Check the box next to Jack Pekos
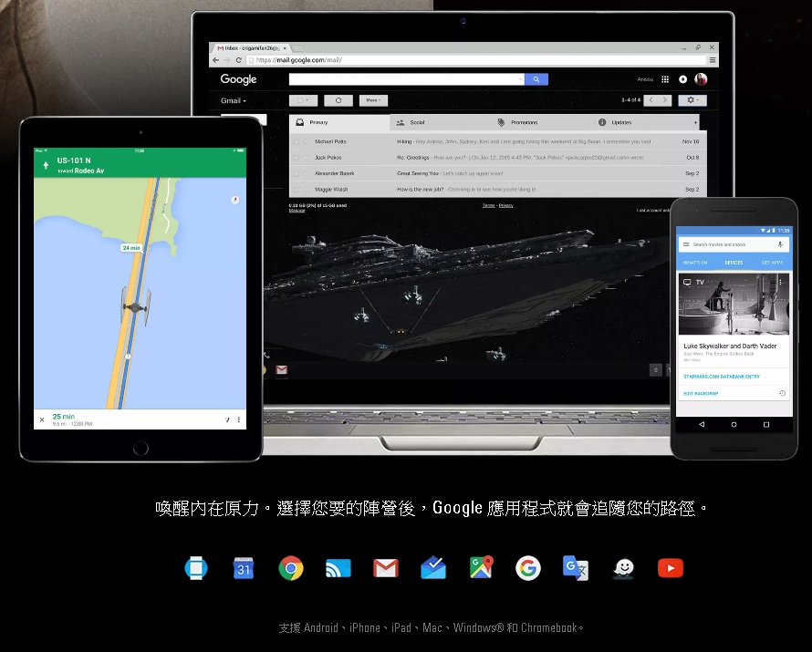Image resolution: width=812 pixels, height=652 pixels. [296, 158]
